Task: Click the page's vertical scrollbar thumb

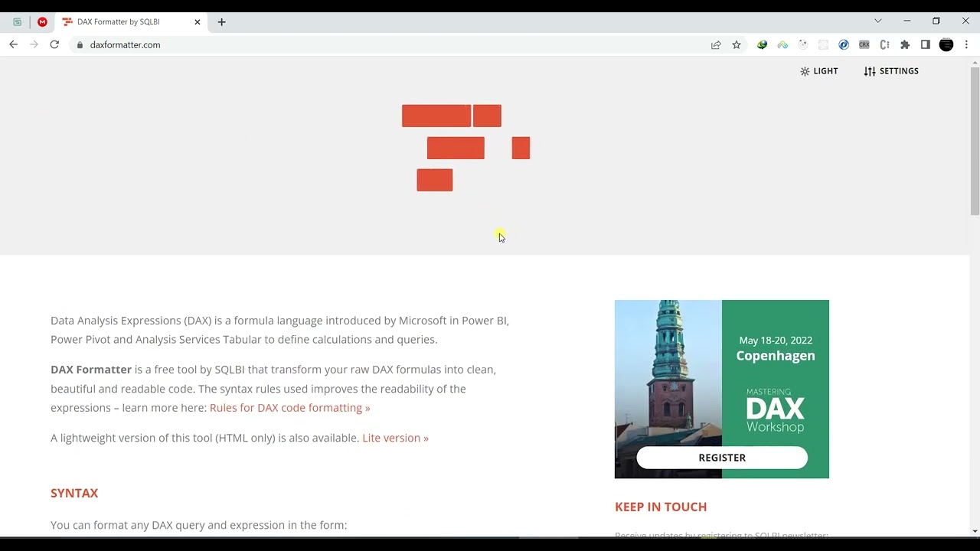Action: click(975, 142)
